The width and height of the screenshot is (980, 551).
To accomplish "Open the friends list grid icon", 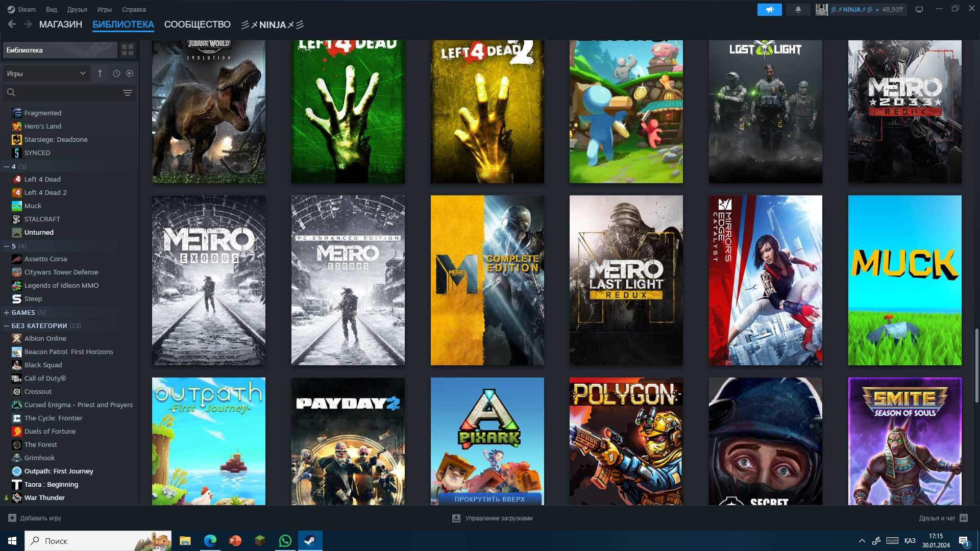I will point(964,518).
